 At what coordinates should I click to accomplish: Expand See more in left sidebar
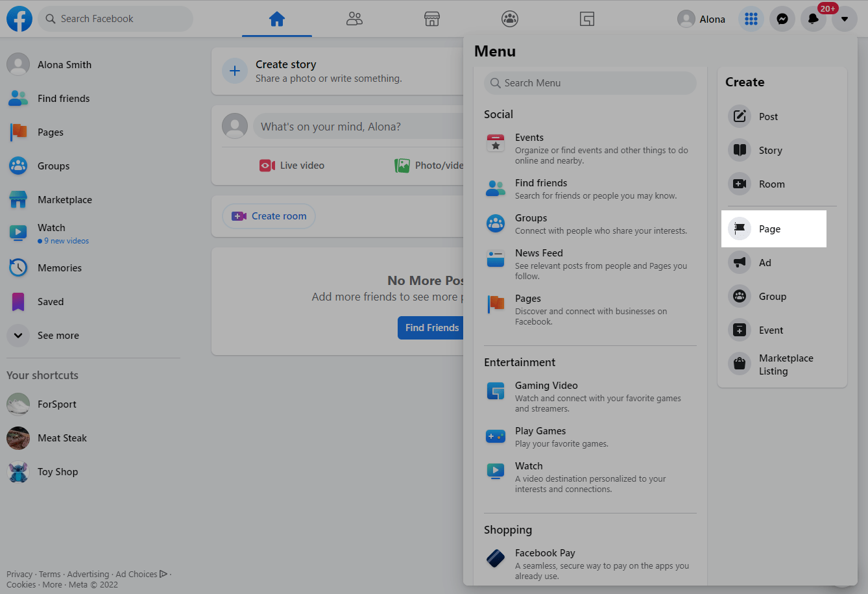point(58,336)
